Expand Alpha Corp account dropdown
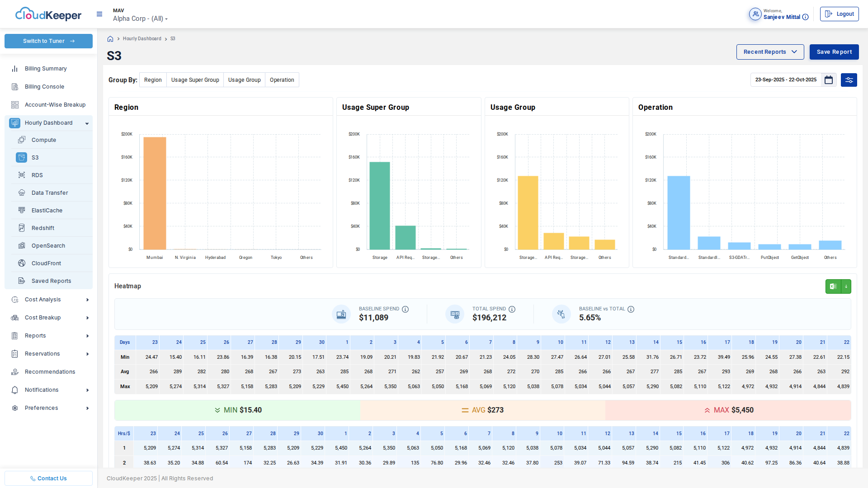Image resolution: width=868 pixels, height=488 pixels. click(x=140, y=19)
